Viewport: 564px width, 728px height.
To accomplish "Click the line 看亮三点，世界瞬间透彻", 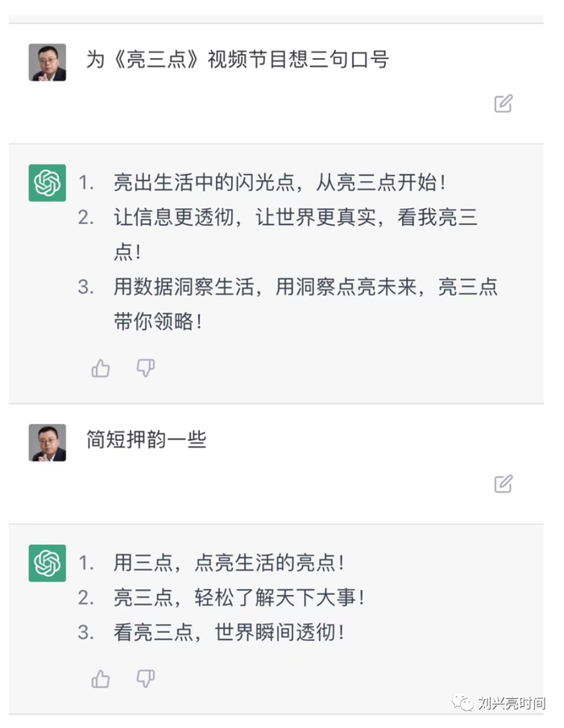I will pos(230,633).
